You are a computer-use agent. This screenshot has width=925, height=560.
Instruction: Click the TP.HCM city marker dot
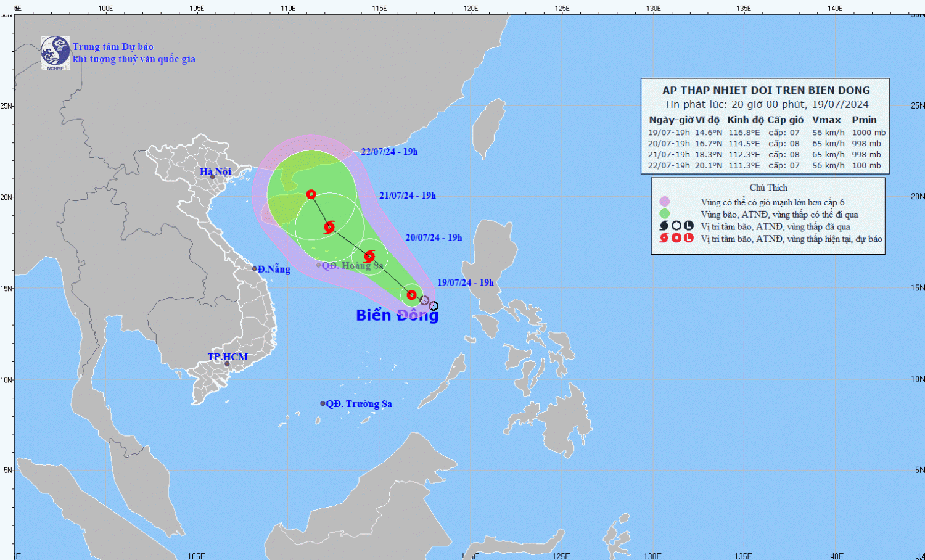tap(227, 364)
